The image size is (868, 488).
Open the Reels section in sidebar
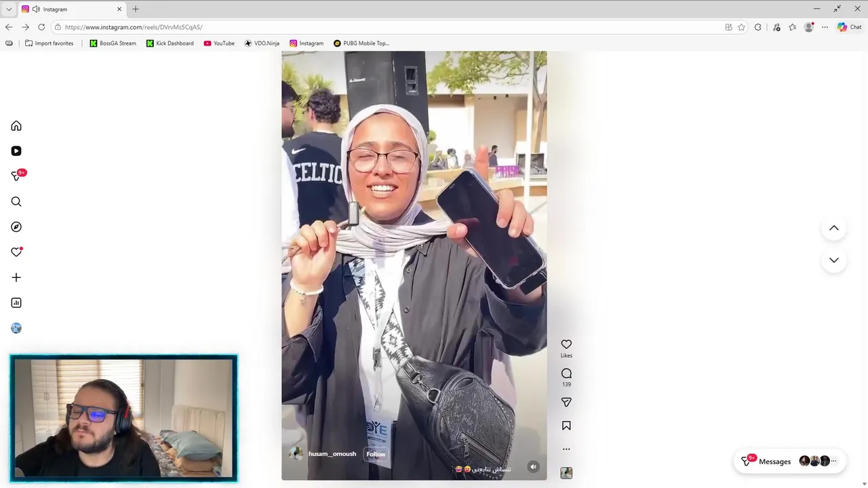point(16,151)
